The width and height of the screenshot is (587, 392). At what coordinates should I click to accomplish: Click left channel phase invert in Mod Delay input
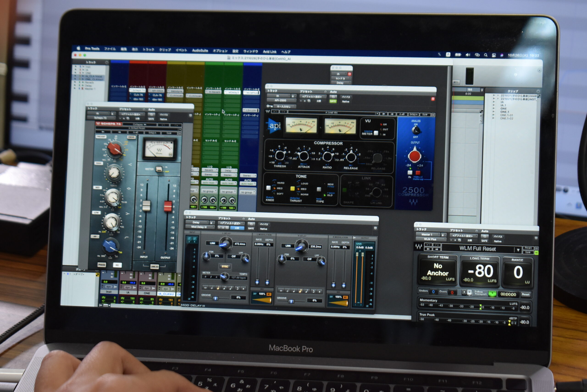click(x=189, y=238)
